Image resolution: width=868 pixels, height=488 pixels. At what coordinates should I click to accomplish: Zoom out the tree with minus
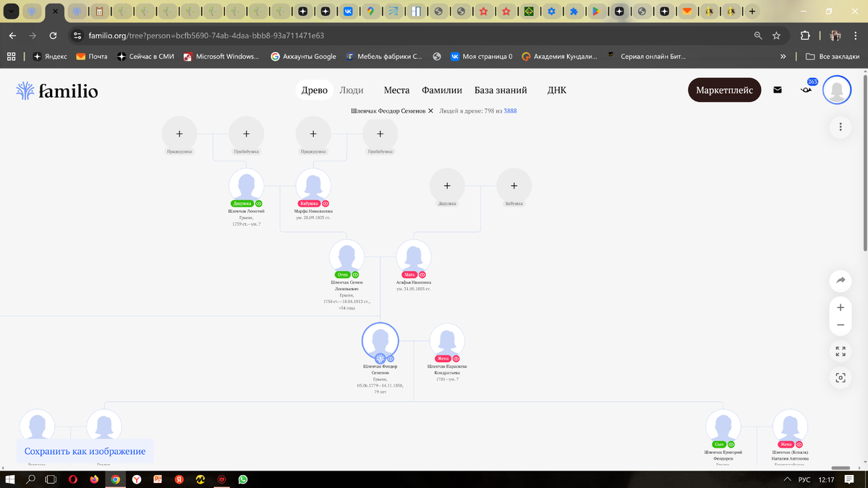coord(841,325)
